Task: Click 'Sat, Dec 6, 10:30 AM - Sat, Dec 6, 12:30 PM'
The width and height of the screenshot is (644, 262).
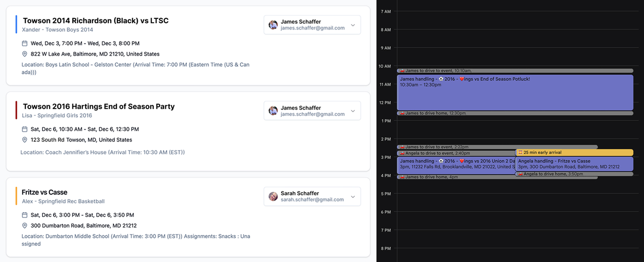Action: pos(85,129)
